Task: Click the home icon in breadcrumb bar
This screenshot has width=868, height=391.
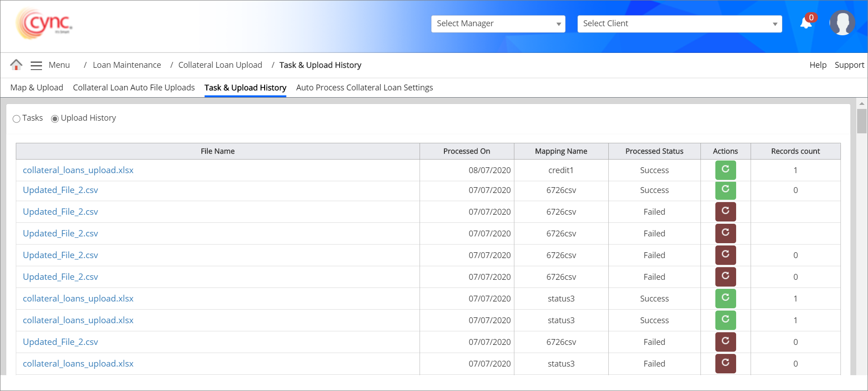Action: coord(16,65)
